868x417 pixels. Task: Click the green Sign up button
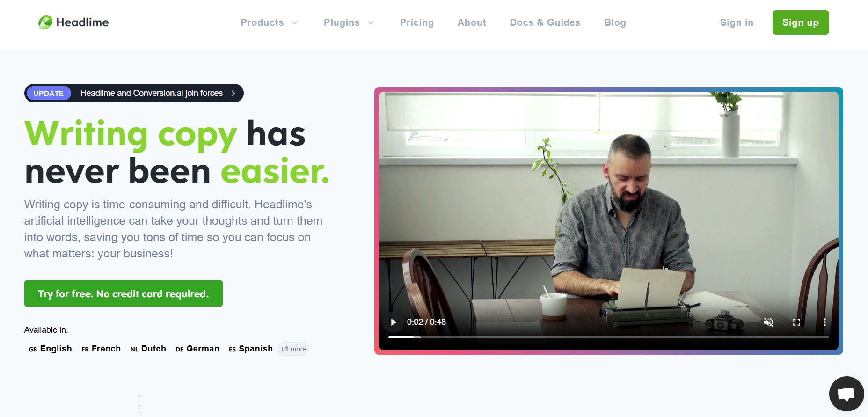click(x=801, y=22)
